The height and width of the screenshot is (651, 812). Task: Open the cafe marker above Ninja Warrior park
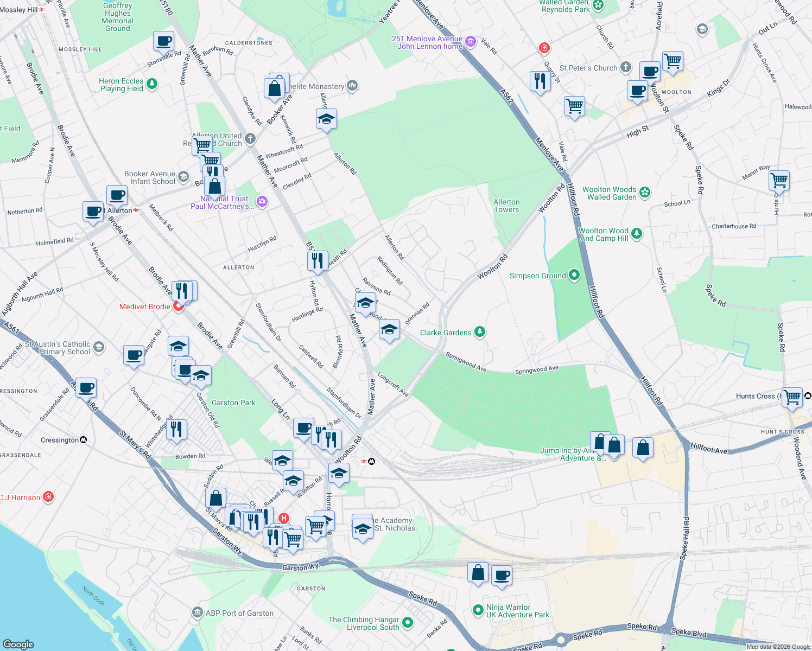pyautogui.click(x=502, y=576)
